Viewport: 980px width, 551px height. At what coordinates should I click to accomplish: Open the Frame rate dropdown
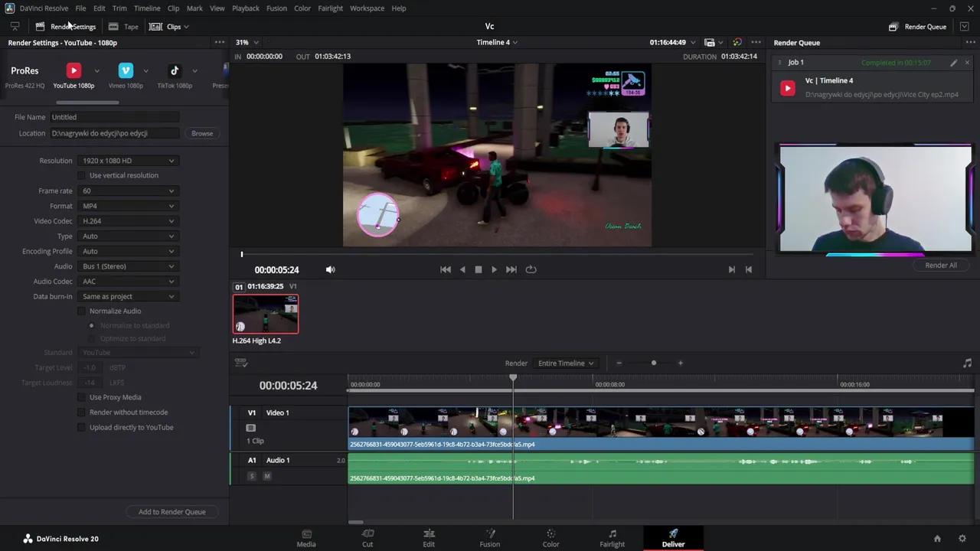click(128, 191)
